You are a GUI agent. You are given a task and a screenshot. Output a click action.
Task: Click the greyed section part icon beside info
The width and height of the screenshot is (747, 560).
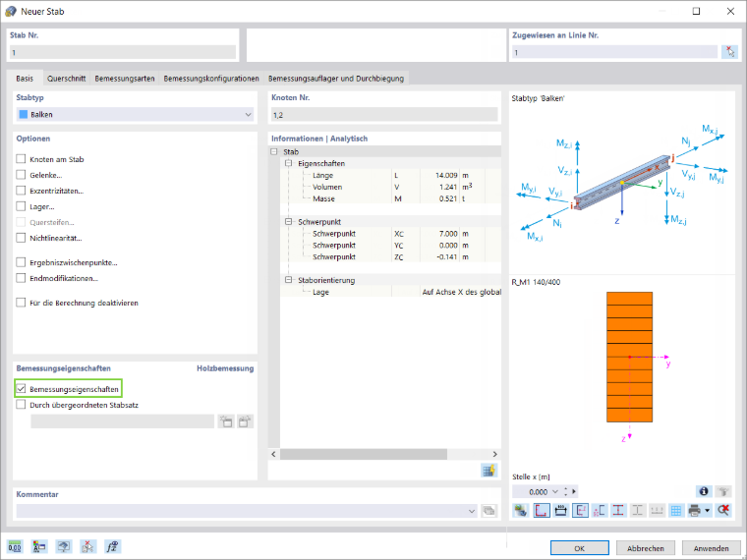(723, 491)
